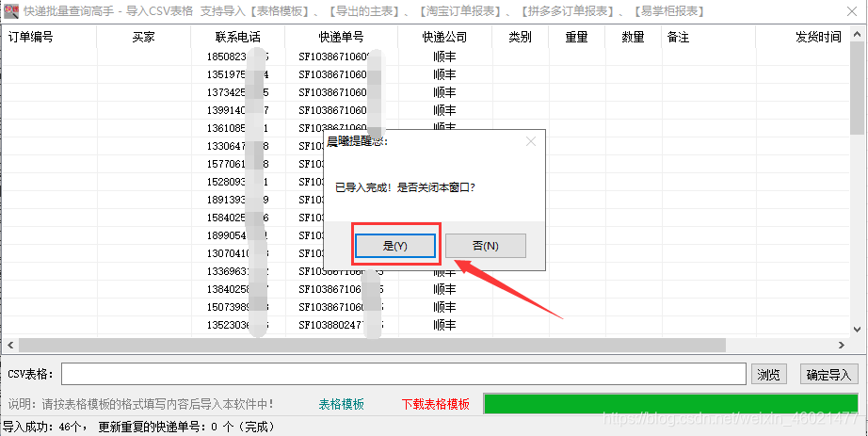Click the 确定导入 button
The width and height of the screenshot is (868, 436).
pos(828,375)
